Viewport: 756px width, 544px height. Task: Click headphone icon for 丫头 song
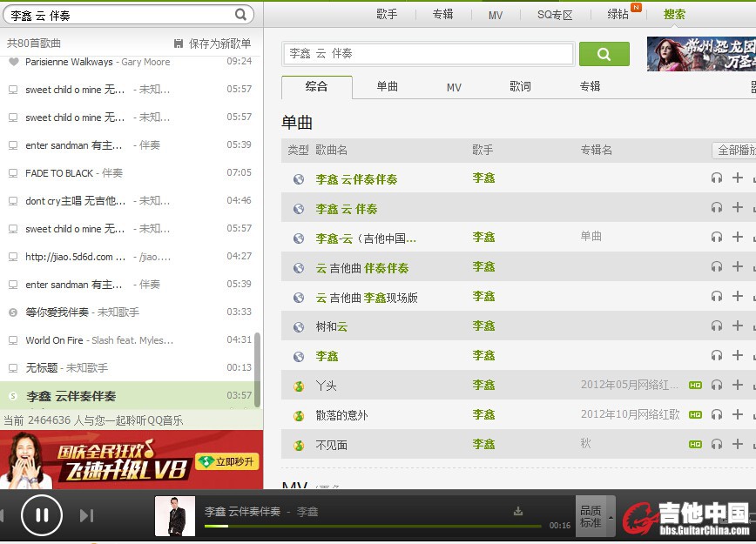(717, 385)
